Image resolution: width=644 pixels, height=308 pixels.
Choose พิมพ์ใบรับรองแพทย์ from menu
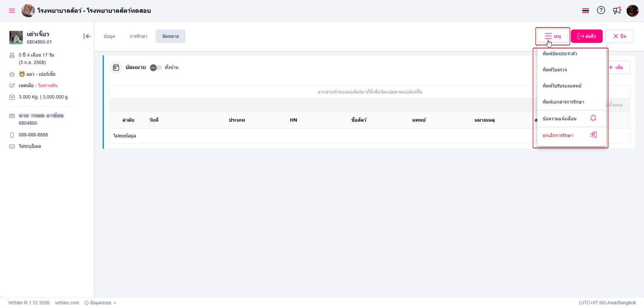(x=572, y=86)
